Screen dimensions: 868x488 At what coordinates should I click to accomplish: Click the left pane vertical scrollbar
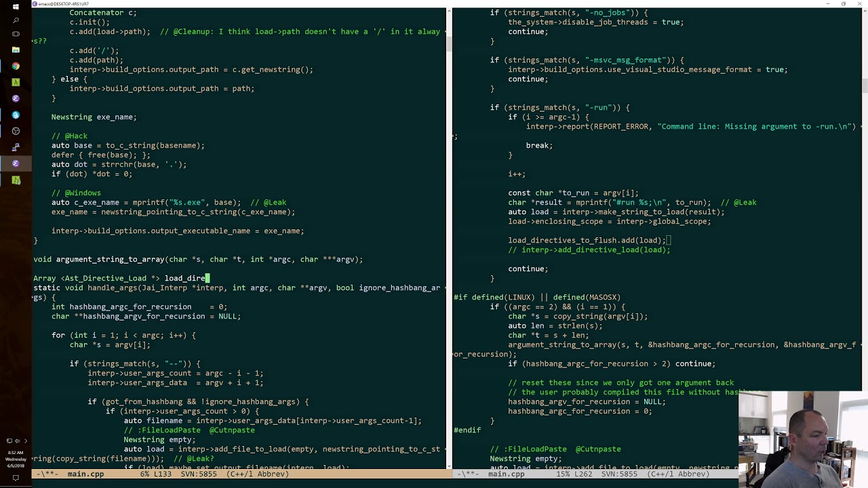[x=448, y=237]
